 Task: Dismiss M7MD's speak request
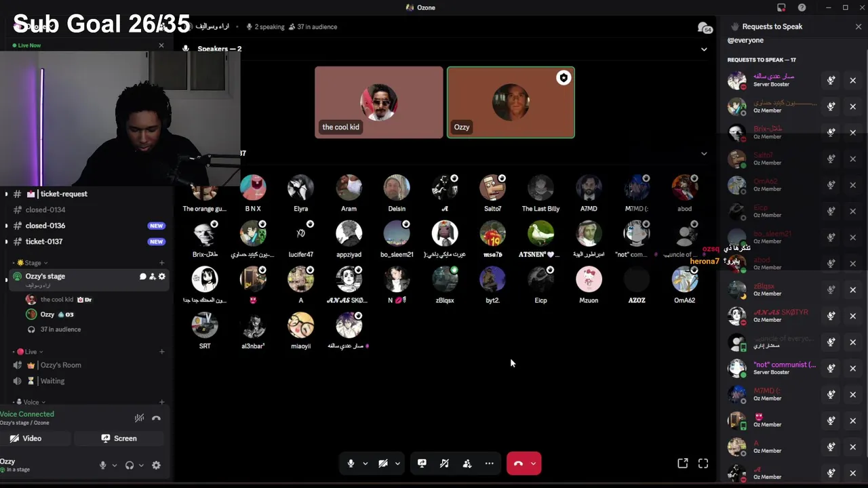pyautogui.click(x=853, y=394)
